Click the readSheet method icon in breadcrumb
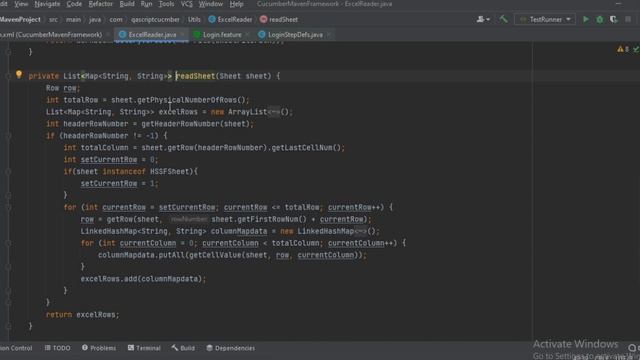Image resolution: width=640 pixels, height=360 pixels. (x=263, y=19)
